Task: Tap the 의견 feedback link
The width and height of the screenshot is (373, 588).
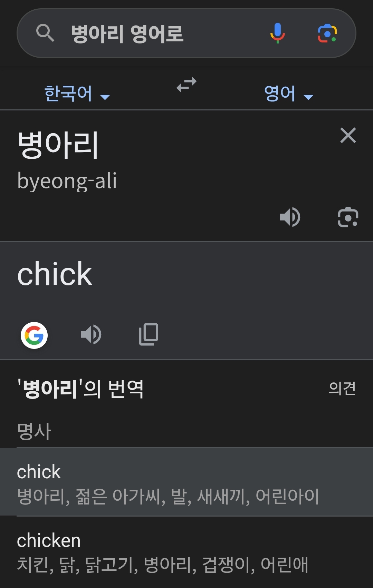Action: (x=342, y=388)
